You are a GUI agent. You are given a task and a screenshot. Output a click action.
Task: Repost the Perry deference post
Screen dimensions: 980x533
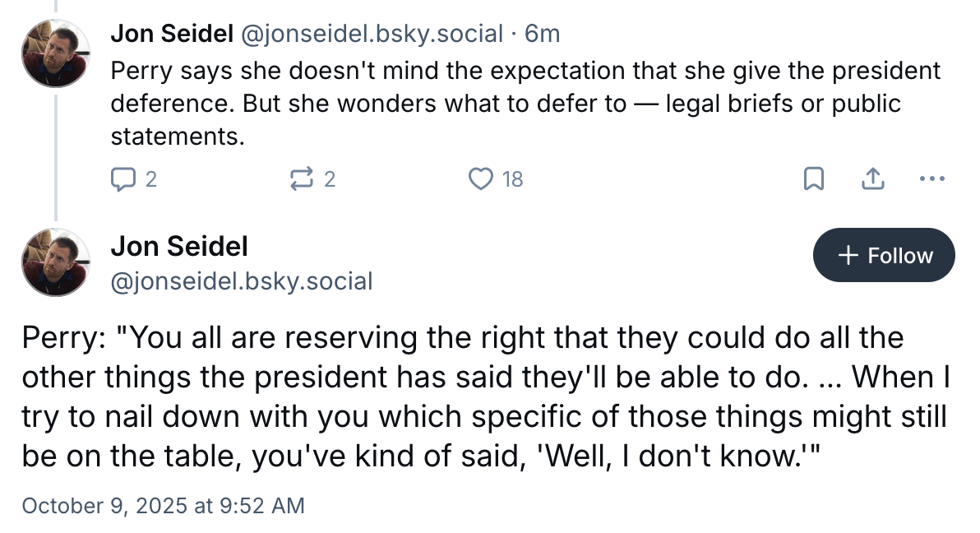pyautogui.click(x=301, y=178)
